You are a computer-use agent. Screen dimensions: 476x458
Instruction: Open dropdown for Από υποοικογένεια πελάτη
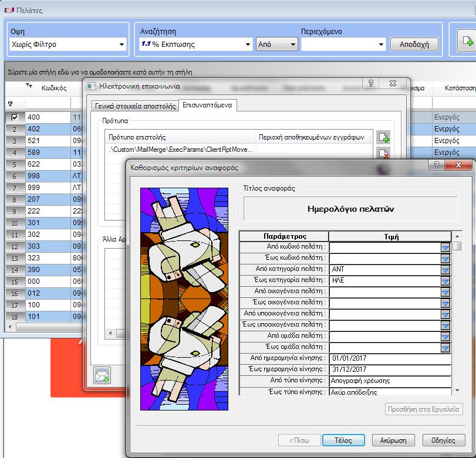(x=445, y=314)
